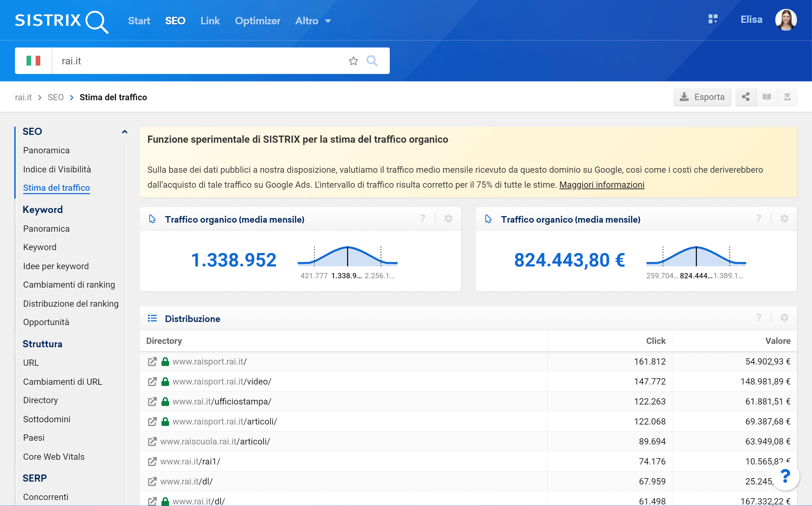Click the cursor icon of right traffic box
The height and width of the screenshot is (506, 812).
click(x=488, y=219)
